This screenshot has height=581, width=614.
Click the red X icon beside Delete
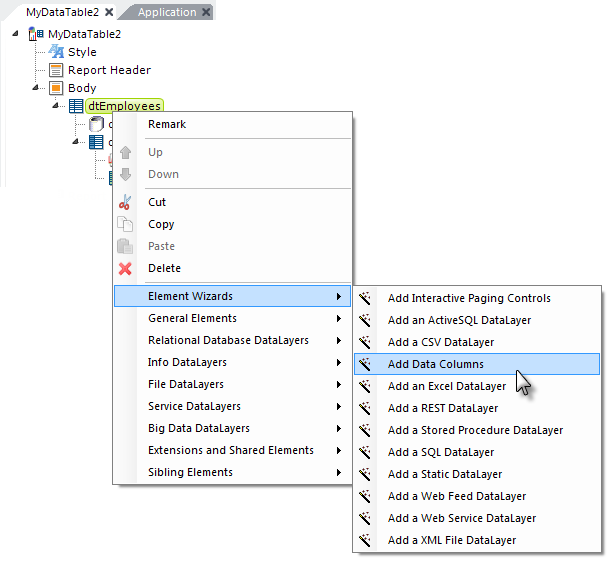point(125,268)
